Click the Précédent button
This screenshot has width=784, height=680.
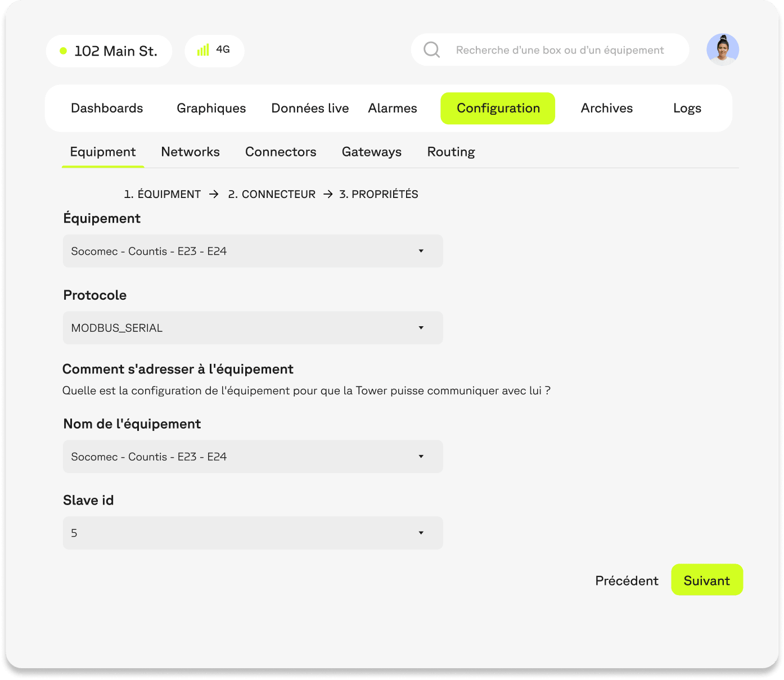click(627, 580)
